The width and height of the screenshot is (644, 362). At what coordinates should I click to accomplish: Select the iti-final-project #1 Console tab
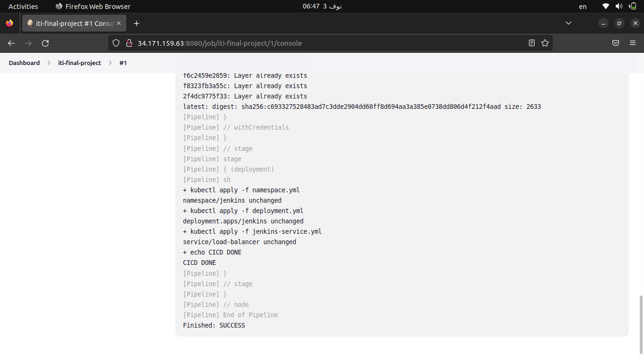pyautogui.click(x=71, y=23)
